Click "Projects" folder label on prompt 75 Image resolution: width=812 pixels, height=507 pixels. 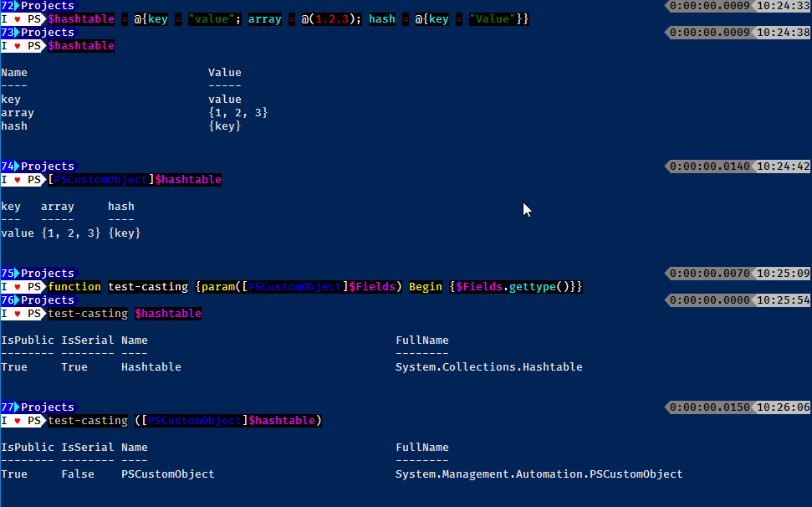tap(48, 273)
